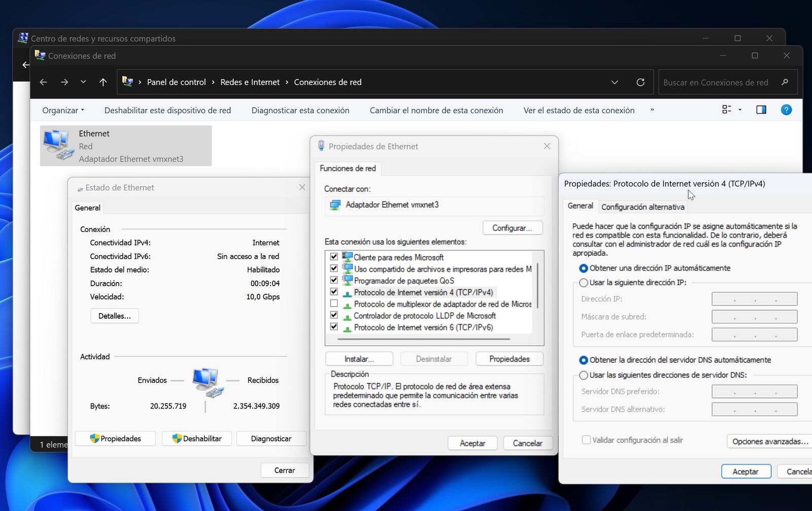Click the blue help question mark icon
Image resolution: width=812 pixels, height=511 pixels.
[786, 110]
